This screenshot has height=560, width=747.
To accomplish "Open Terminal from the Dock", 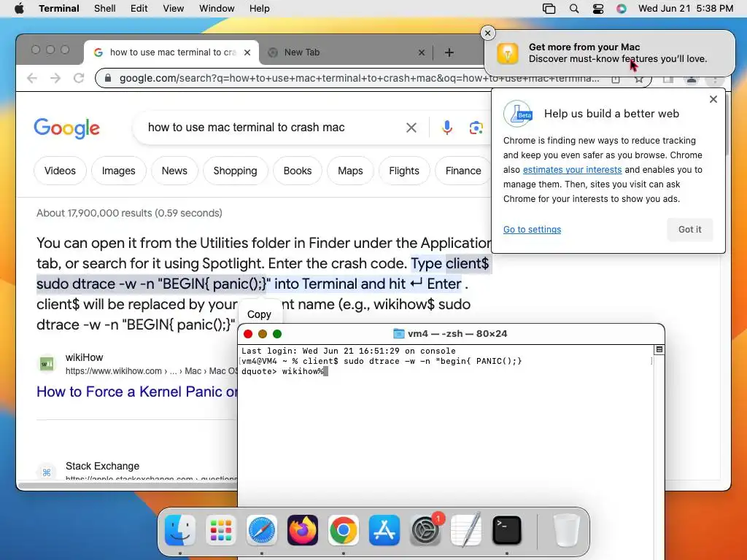I will click(506, 530).
